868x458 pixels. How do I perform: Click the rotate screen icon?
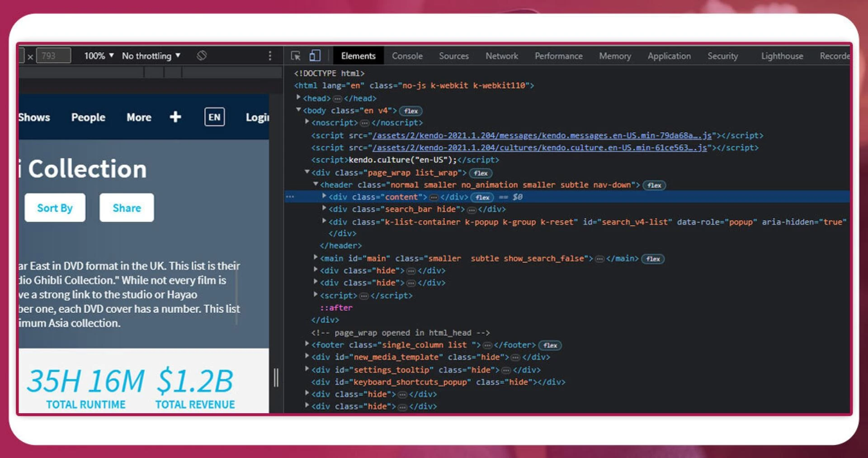tap(202, 56)
